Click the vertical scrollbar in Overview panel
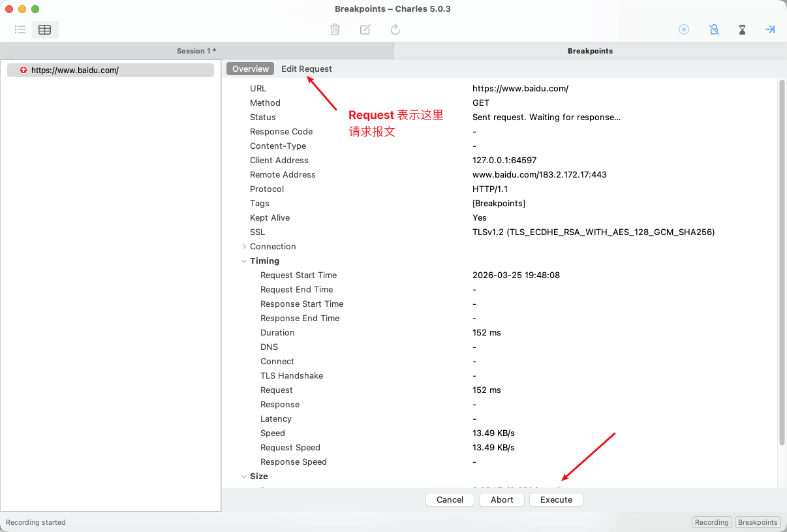 pyautogui.click(x=782, y=261)
